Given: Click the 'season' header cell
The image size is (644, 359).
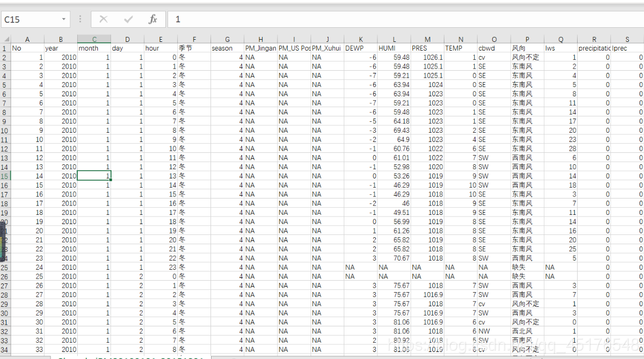Looking at the screenshot, I should click(x=227, y=48).
